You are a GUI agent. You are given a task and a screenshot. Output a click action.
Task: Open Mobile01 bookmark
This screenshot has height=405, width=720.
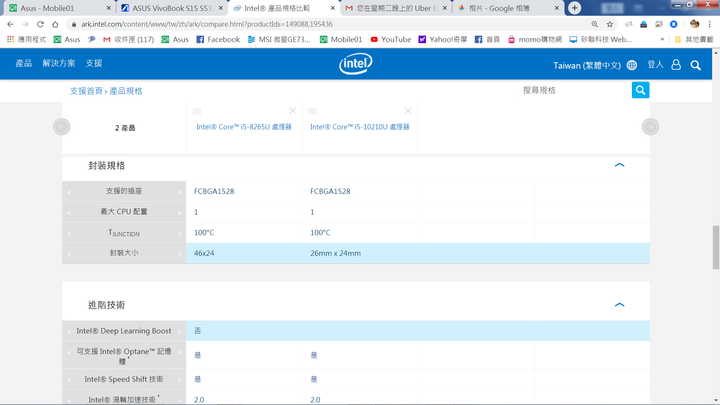tap(341, 39)
